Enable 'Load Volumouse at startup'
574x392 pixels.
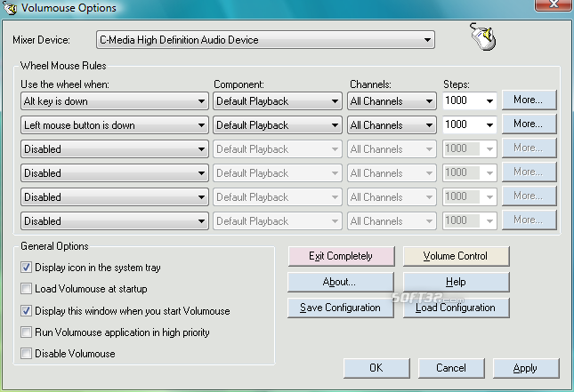point(26,289)
